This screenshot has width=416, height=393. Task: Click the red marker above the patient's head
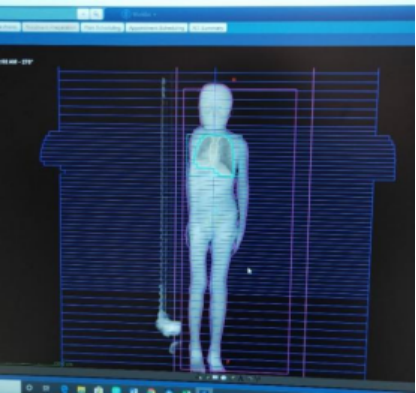(x=234, y=80)
